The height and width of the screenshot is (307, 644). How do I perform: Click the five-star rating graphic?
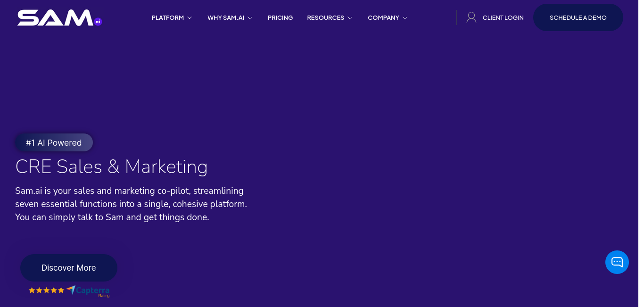[46, 290]
